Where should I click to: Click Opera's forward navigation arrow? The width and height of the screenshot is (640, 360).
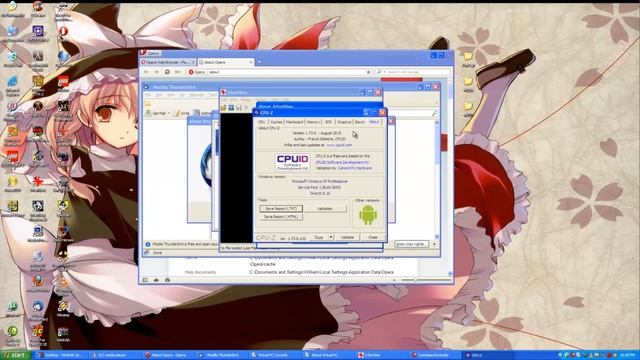coord(156,72)
